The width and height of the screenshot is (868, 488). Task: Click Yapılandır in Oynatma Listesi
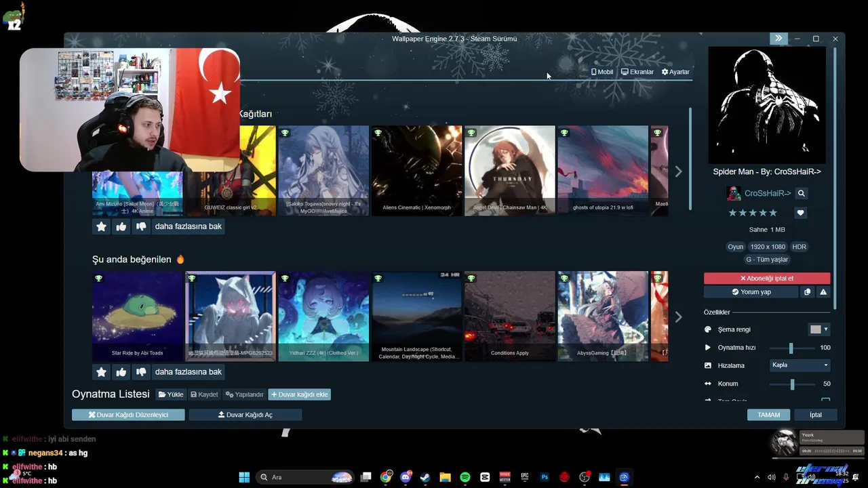coord(244,394)
